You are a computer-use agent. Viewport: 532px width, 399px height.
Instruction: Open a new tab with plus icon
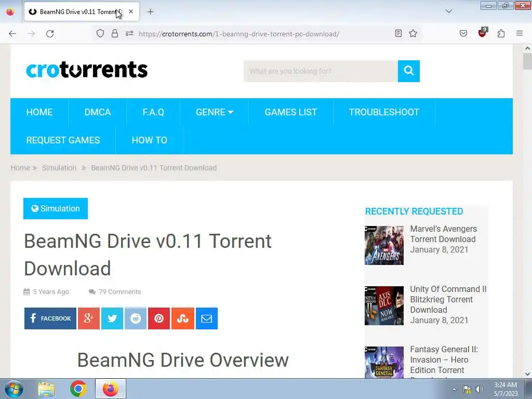pyautogui.click(x=150, y=12)
